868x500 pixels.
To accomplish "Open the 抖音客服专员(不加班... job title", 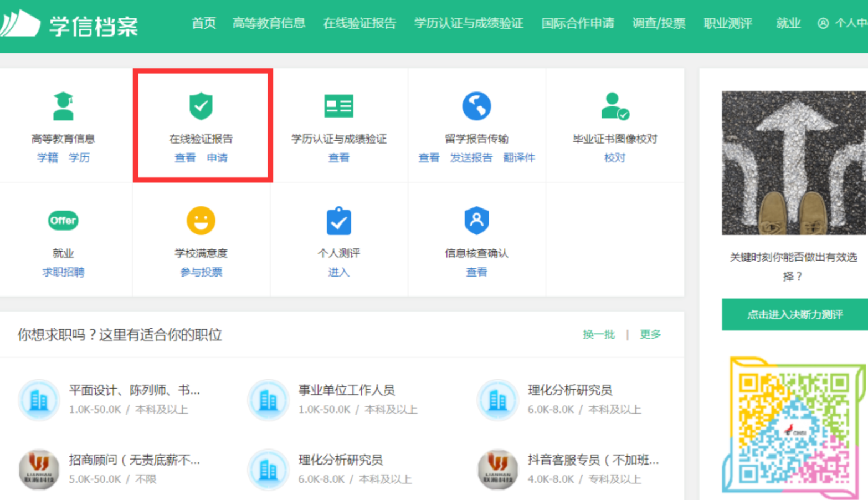I will pyautogui.click(x=593, y=460).
